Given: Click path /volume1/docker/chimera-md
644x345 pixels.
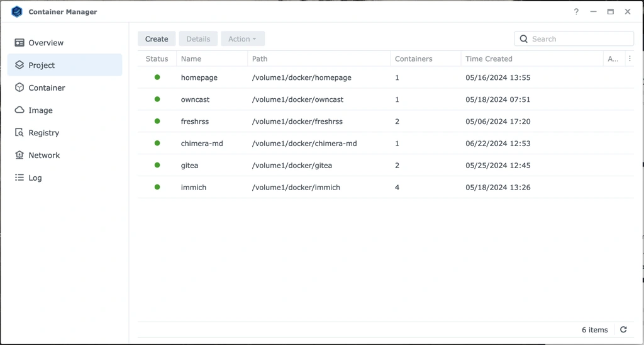Looking at the screenshot, I should click(304, 144).
